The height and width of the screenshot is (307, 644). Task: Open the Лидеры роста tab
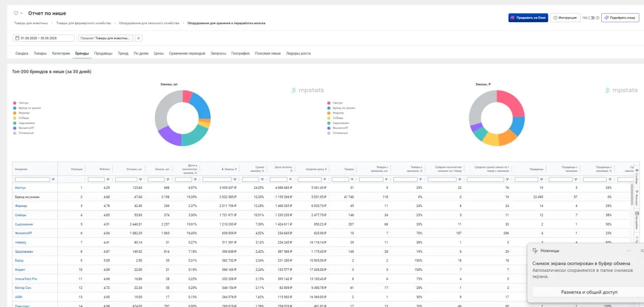298,53
